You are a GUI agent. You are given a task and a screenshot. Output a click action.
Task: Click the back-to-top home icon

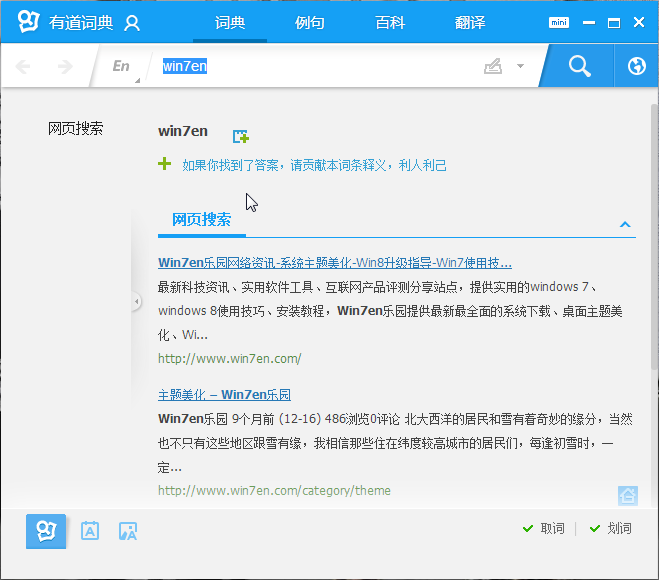click(628, 496)
